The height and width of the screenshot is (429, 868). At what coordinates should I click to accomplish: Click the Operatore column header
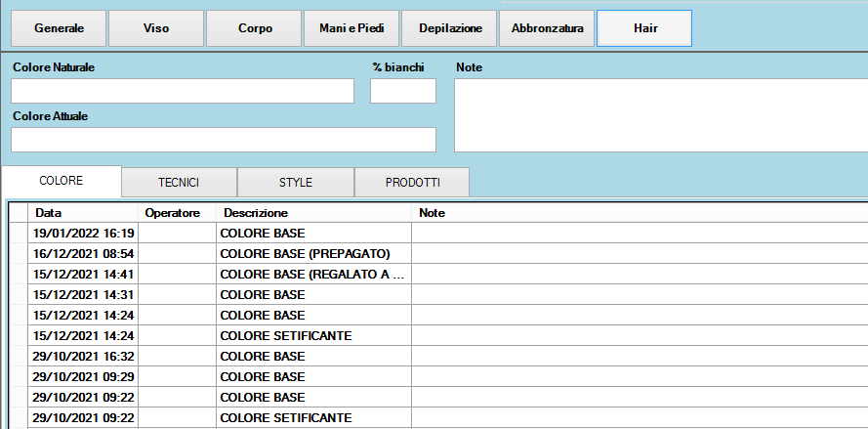(x=177, y=212)
